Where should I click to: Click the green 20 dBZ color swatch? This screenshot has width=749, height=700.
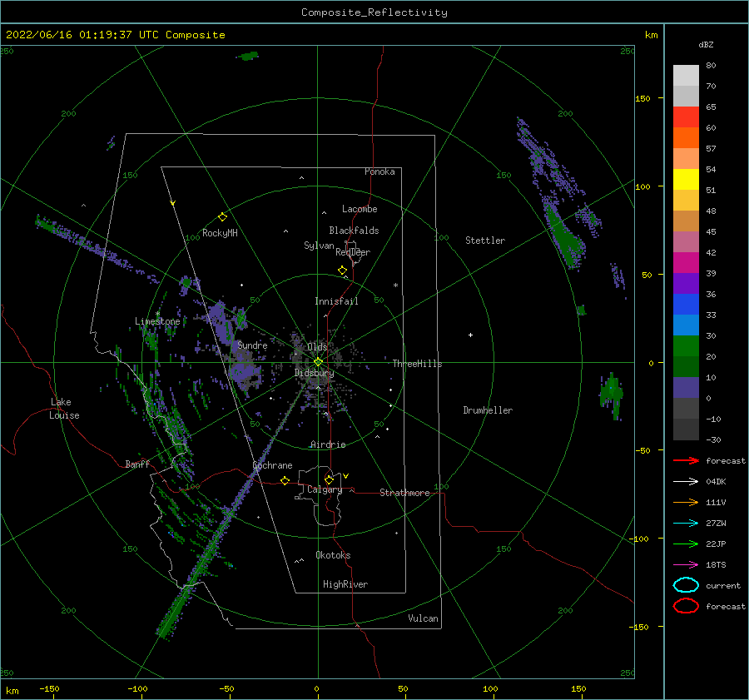[x=686, y=346]
